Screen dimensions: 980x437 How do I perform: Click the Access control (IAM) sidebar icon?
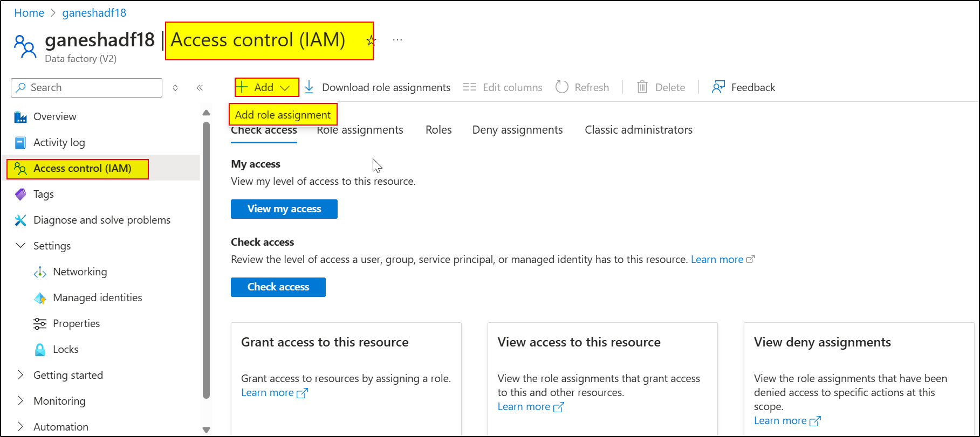click(x=20, y=169)
